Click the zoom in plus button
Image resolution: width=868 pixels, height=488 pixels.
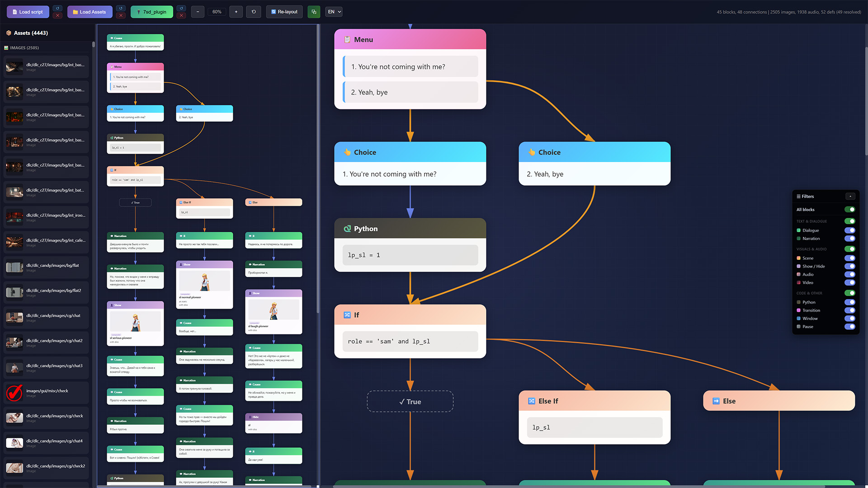click(x=236, y=12)
